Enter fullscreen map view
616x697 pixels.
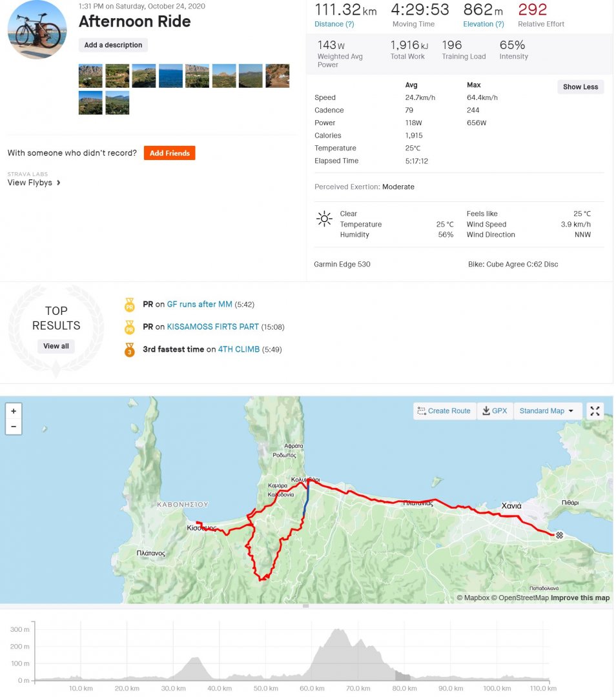pos(595,411)
